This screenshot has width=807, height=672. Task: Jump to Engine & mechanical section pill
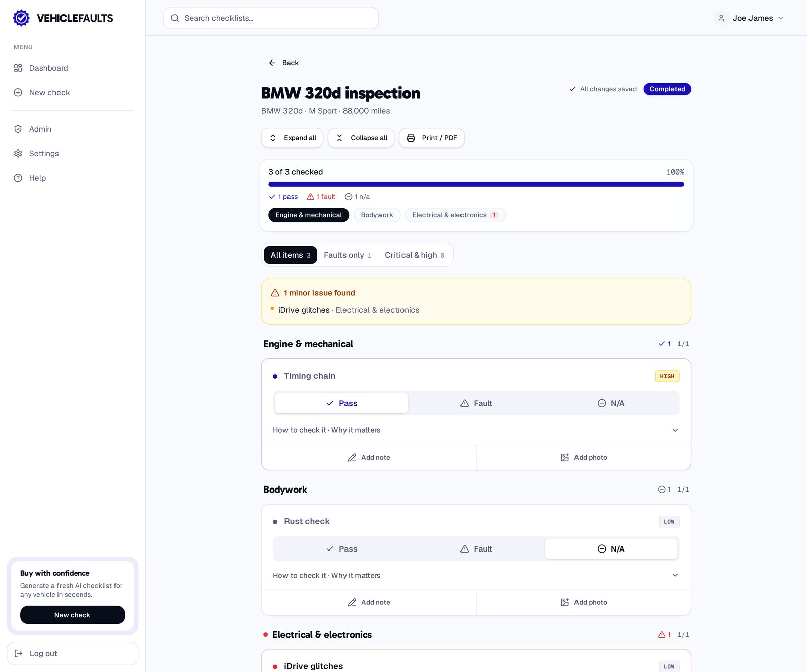click(309, 215)
